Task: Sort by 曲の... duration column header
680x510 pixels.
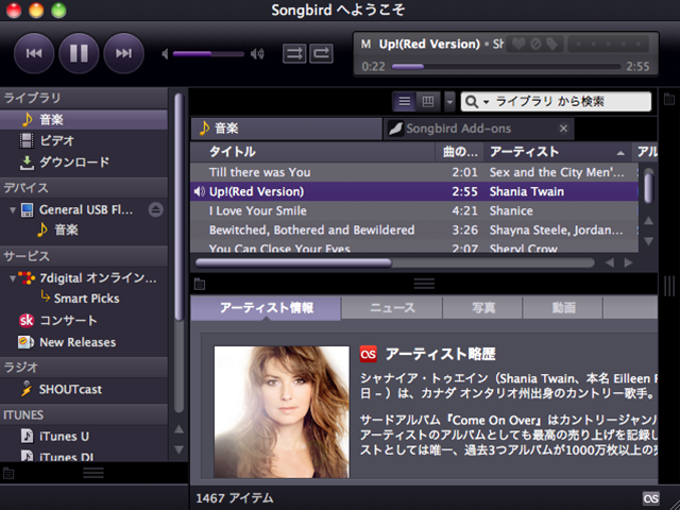Action: click(x=460, y=152)
